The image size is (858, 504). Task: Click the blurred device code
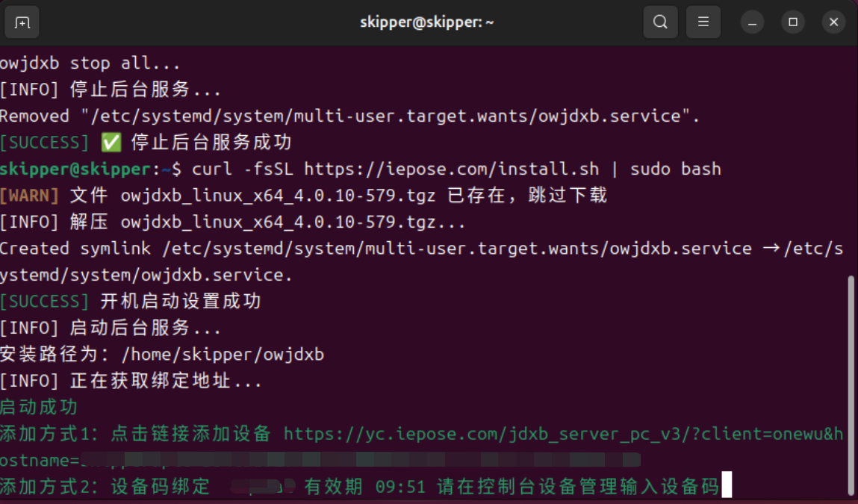click(x=262, y=487)
